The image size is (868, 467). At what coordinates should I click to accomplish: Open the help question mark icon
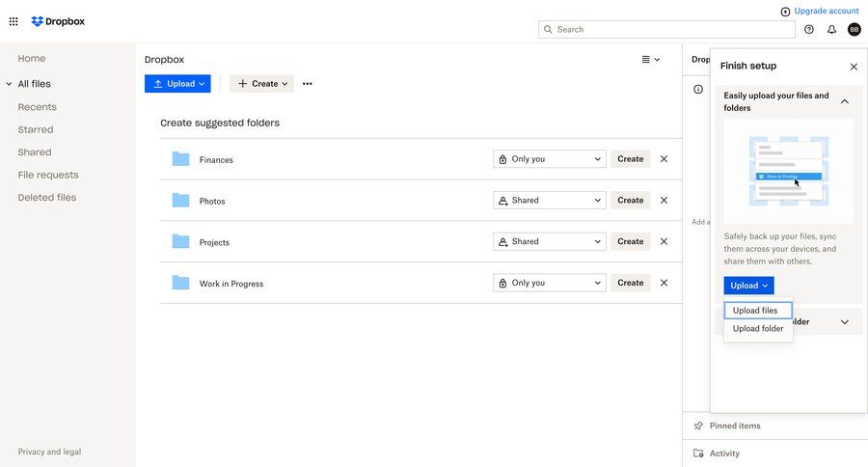coord(809,29)
